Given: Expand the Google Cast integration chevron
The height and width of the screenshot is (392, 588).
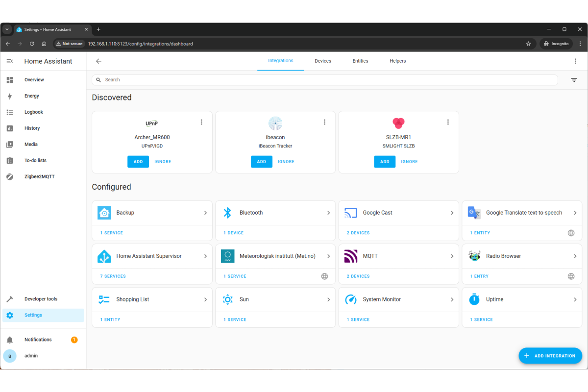Looking at the screenshot, I should click(x=452, y=213).
